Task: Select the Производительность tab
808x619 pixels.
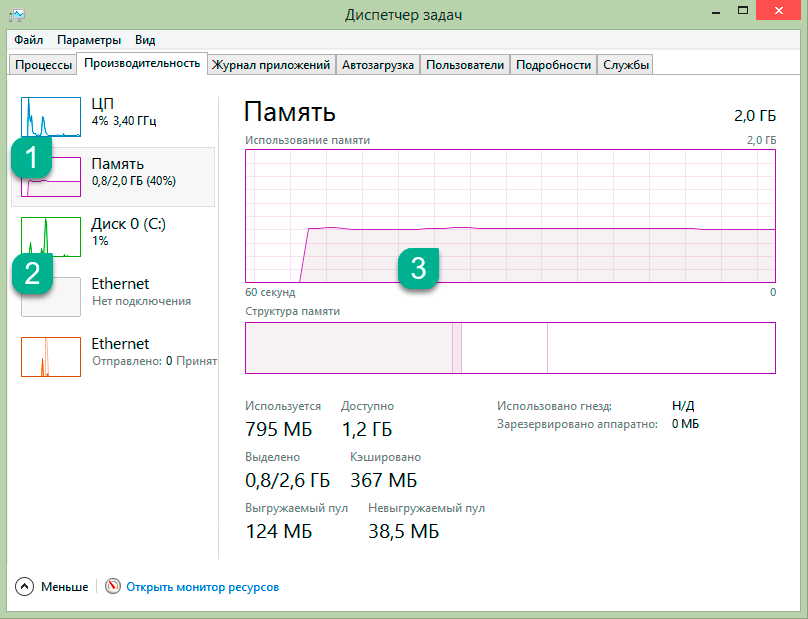Action: click(142, 63)
